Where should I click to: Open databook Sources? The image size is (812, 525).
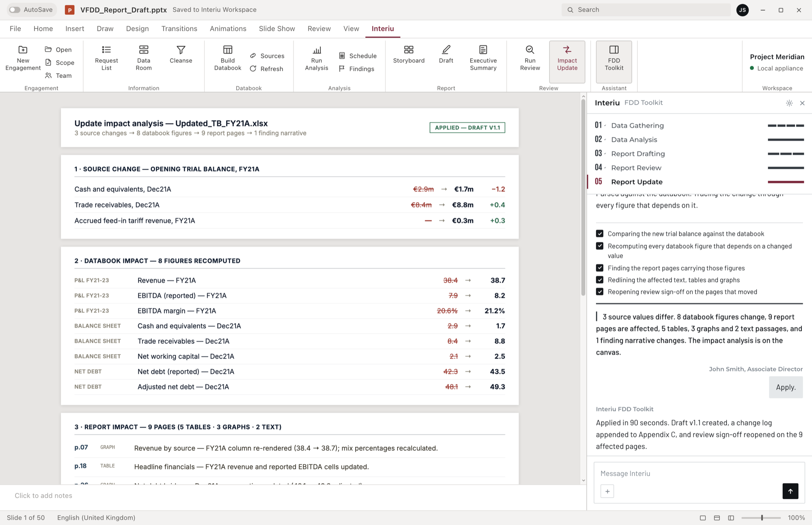[267, 56]
